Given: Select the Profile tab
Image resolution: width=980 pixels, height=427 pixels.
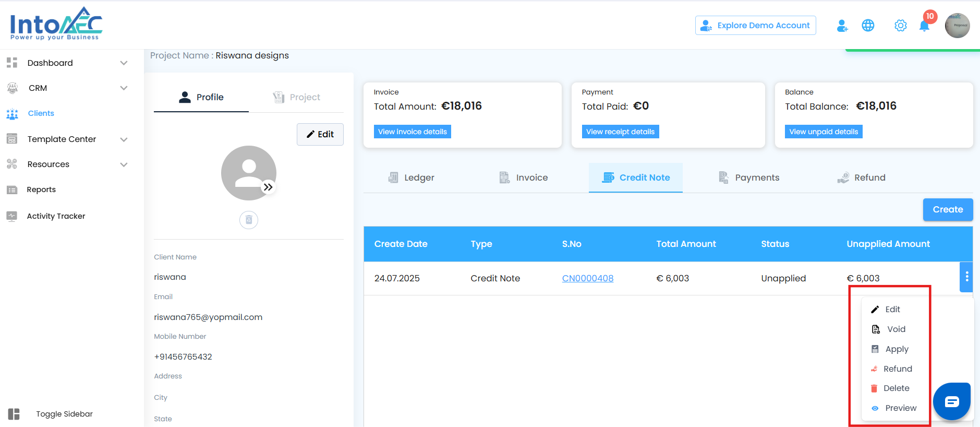Looking at the screenshot, I should [201, 98].
